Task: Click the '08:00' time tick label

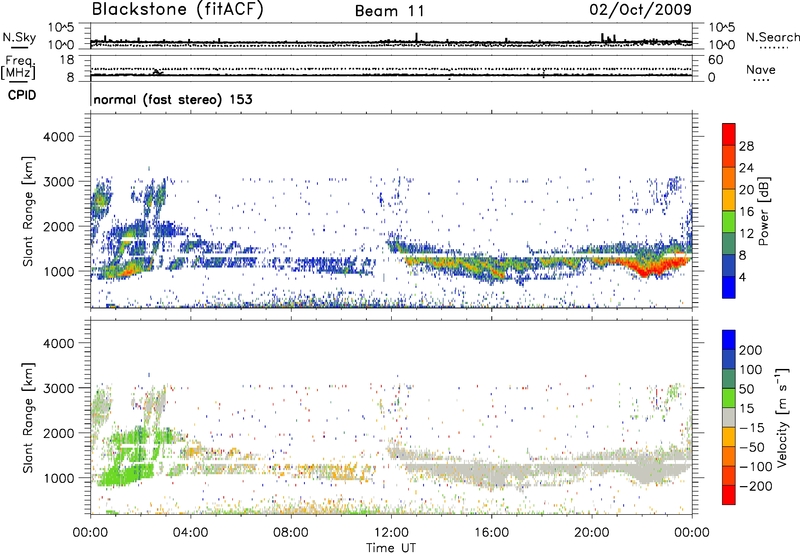Action: coord(291,533)
